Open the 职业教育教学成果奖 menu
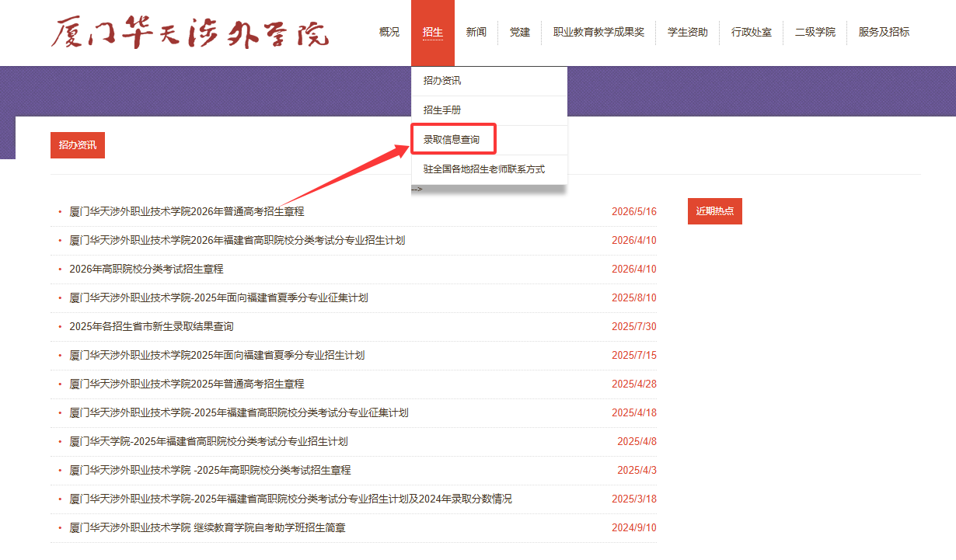 click(x=599, y=32)
